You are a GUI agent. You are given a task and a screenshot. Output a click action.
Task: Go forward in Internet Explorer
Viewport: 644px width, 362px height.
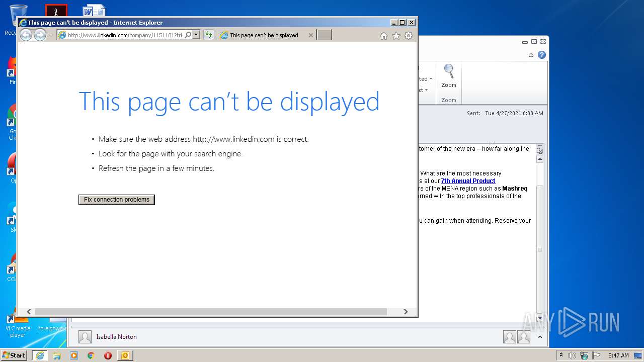[40, 35]
